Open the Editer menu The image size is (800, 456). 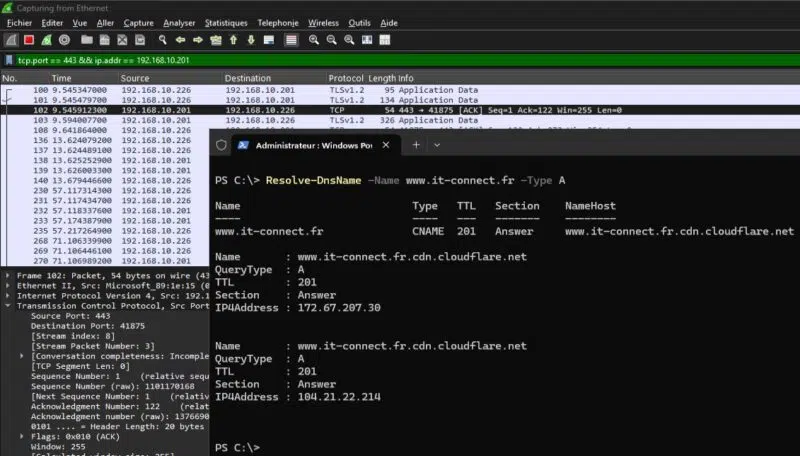(x=52, y=23)
